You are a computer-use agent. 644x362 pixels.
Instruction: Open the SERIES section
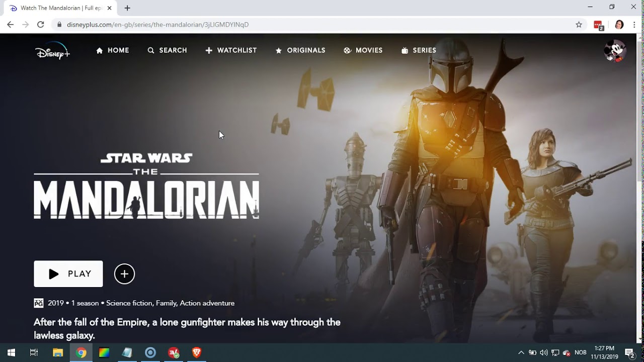pyautogui.click(x=419, y=50)
